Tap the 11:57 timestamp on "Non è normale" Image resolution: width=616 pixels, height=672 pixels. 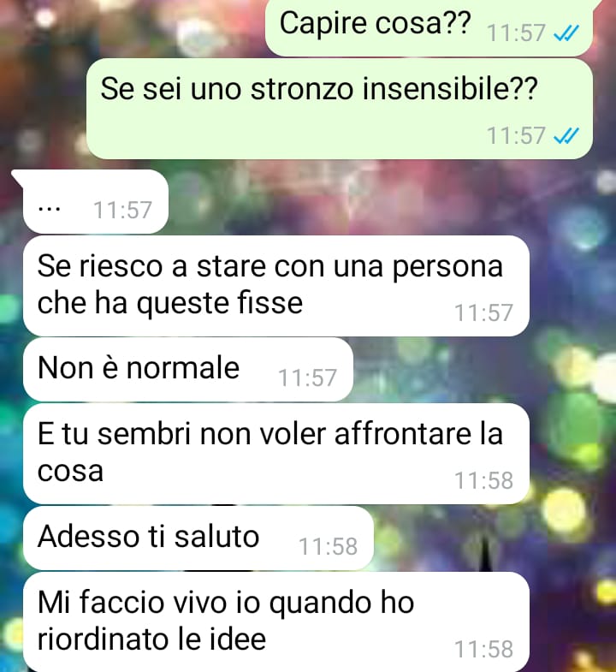tap(307, 378)
